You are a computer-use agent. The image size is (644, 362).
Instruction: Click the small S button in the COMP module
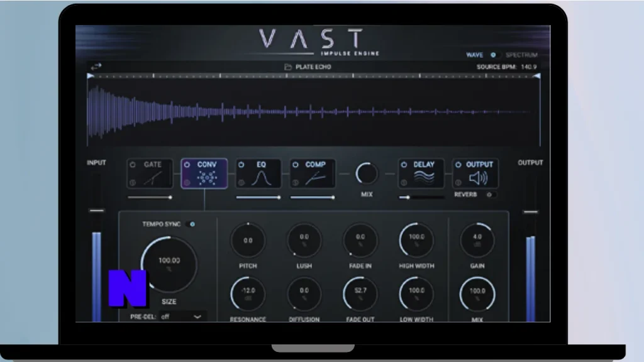tap(296, 183)
